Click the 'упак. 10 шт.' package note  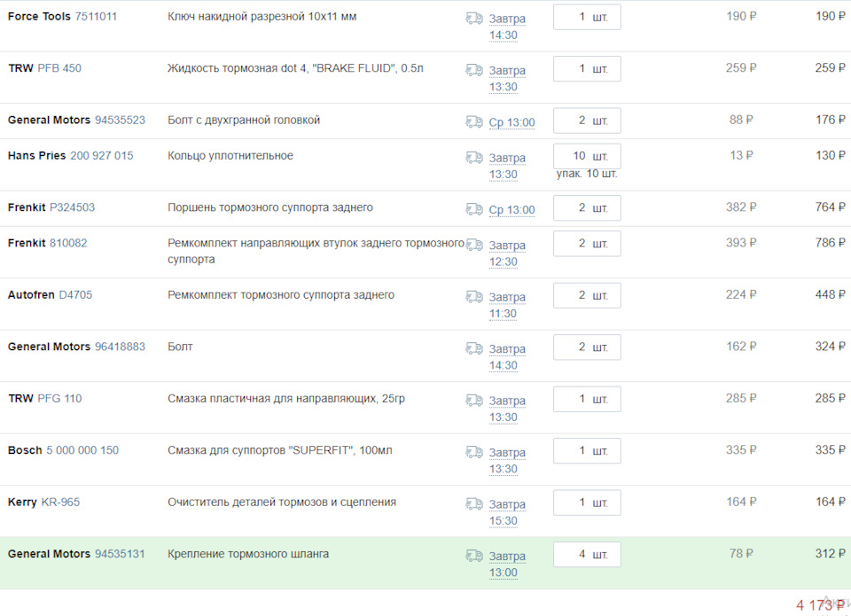click(587, 175)
